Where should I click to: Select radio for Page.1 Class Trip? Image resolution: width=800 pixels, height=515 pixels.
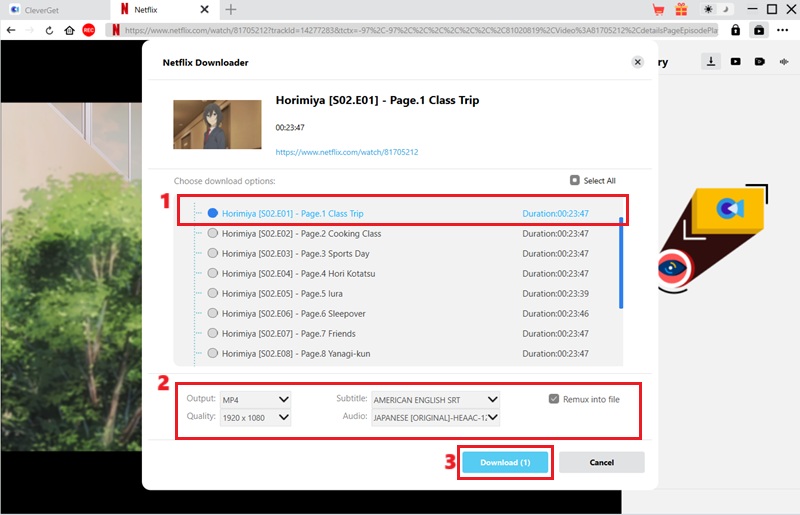tap(213, 213)
